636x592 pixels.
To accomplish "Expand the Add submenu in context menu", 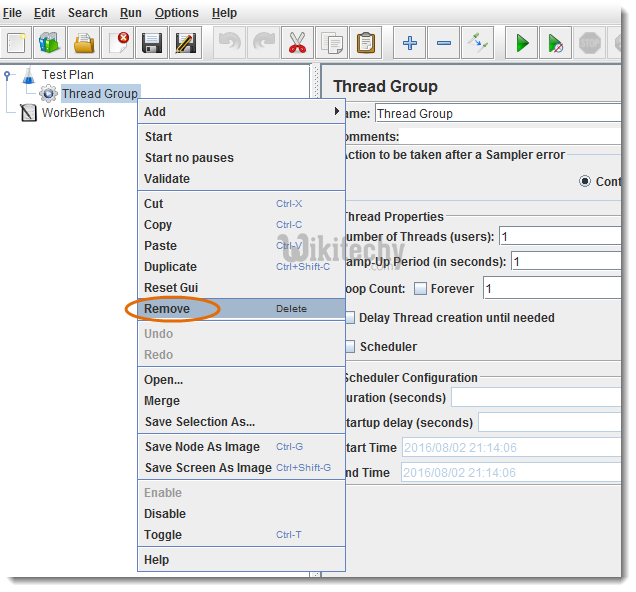I will (240, 112).
